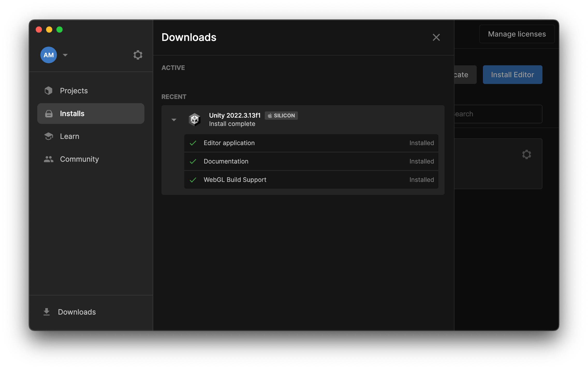Screen dimensions: 588x369
Task: Toggle the Documentation installed checkmark
Action: click(x=193, y=161)
